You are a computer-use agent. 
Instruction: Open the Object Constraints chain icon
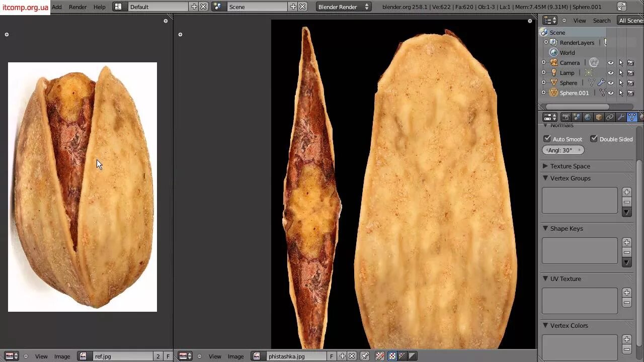coord(610,117)
